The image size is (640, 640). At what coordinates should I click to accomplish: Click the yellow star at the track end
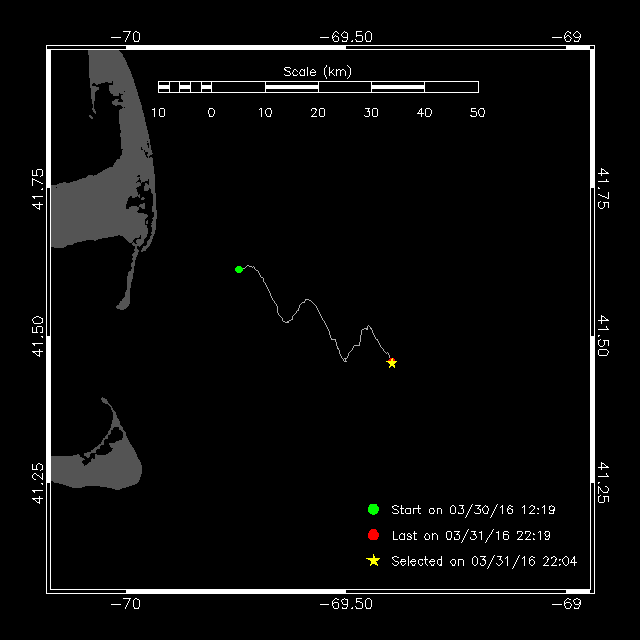coord(392,363)
